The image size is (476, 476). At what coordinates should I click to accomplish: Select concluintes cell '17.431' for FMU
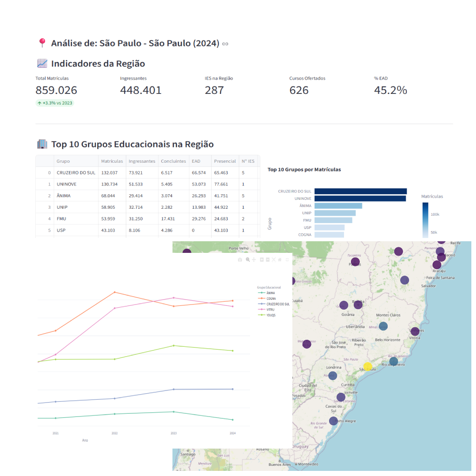(x=173, y=219)
